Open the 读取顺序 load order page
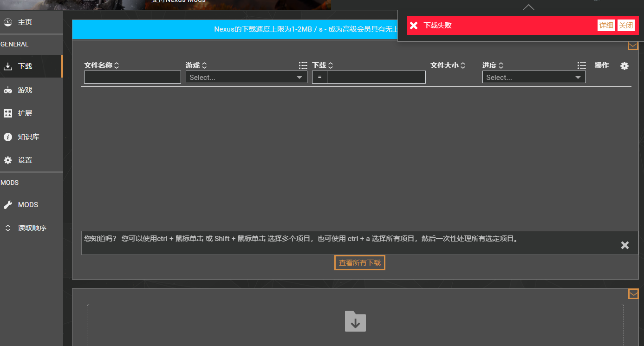 (x=31, y=228)
